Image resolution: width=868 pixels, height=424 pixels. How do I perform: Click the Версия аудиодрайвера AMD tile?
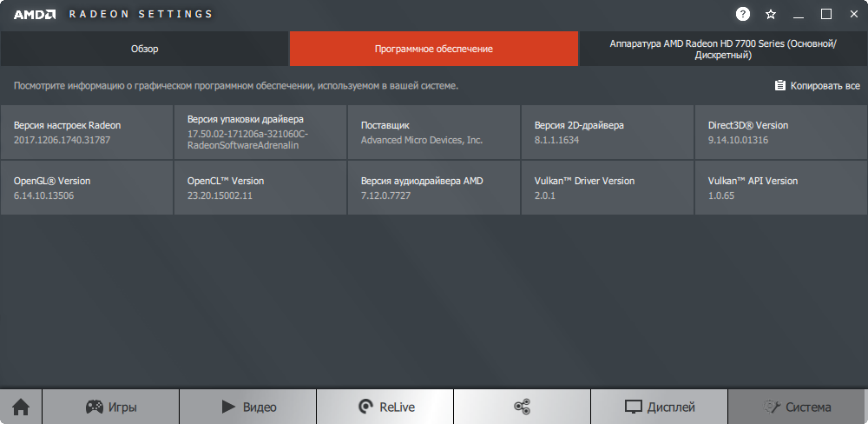tap(434, 188)
